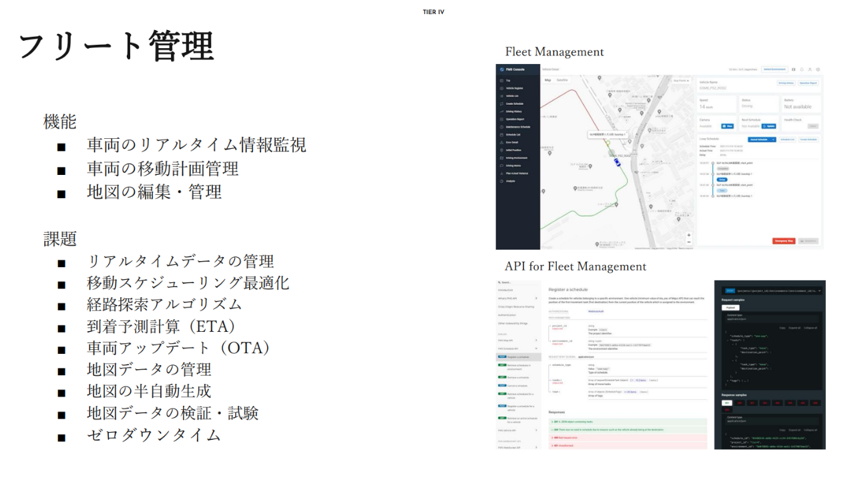Expand the What's FMS API section
This screenshot has height=488, width=868.
[x=517, y=298]
